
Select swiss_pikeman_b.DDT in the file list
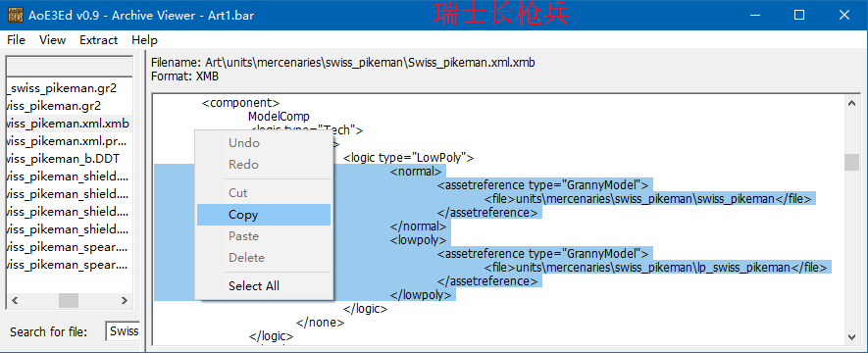[70, 159]
